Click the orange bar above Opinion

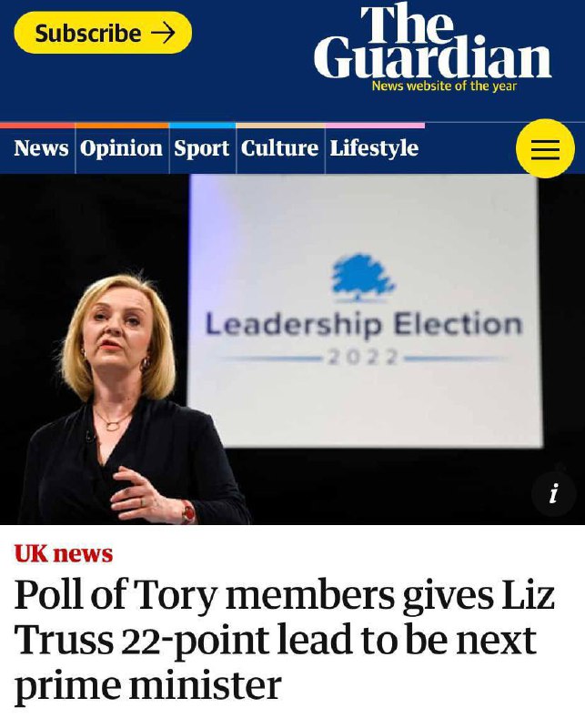point(122,125)
